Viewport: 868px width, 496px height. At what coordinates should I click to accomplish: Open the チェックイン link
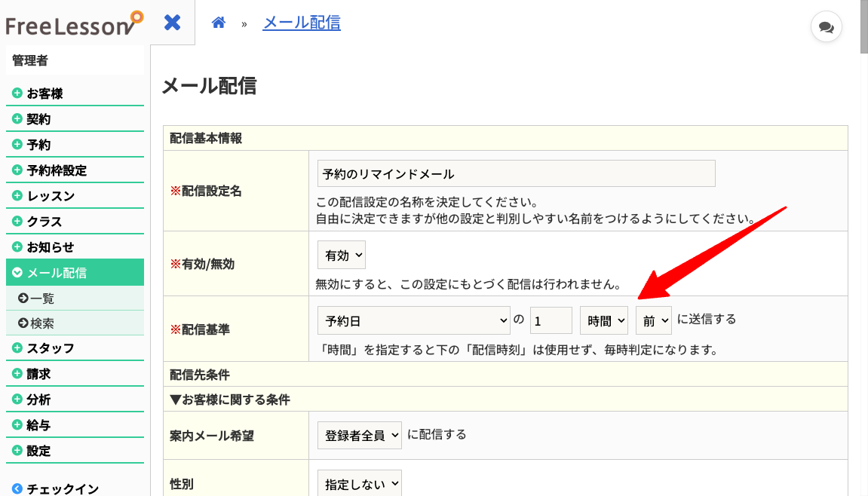[63, 488]
